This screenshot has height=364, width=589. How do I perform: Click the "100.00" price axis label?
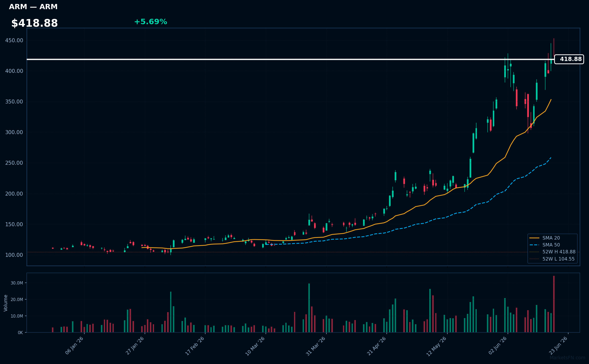click(x=14, y=255)
